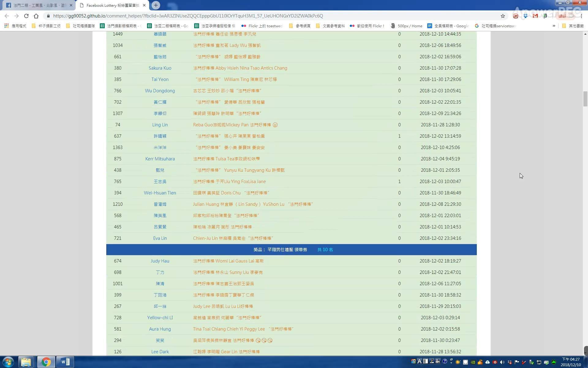This screenshot has width=588, height=368.
Task: Click the 錯誤 profile sync error chip
Action: pos(566,16)
